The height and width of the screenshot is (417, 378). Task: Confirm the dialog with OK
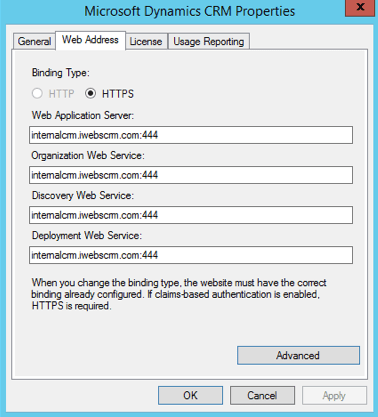190,395
